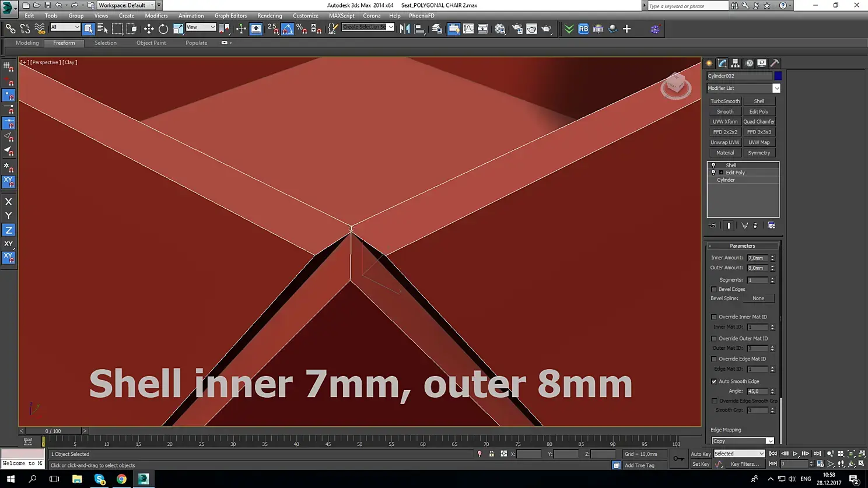This screenshot has width=868, height=488.
Task: Activate the Select Object tool
Action: (x=88, y=29)
